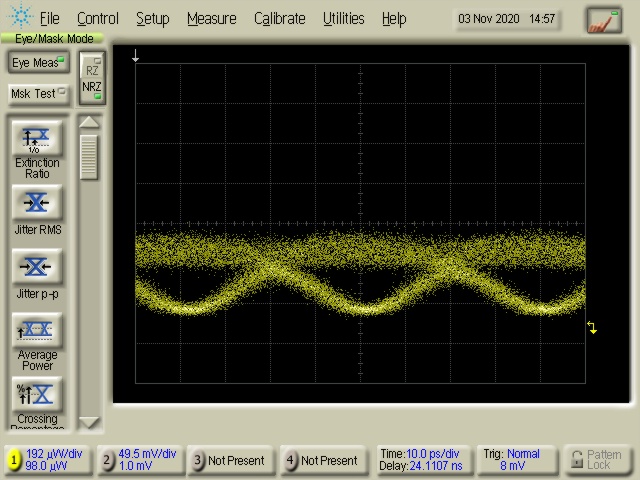Open the Time 10.0 ps/div timebase settings

[x=421, y=459]
